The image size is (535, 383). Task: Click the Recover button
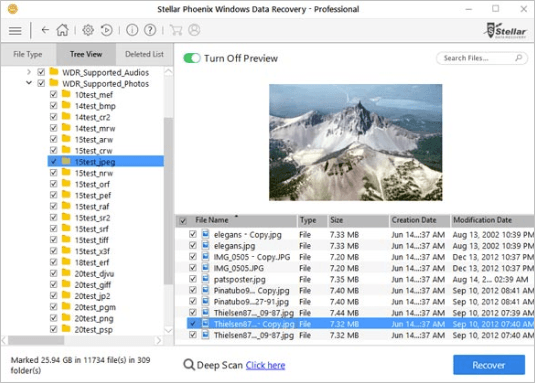tap(489, 365)
